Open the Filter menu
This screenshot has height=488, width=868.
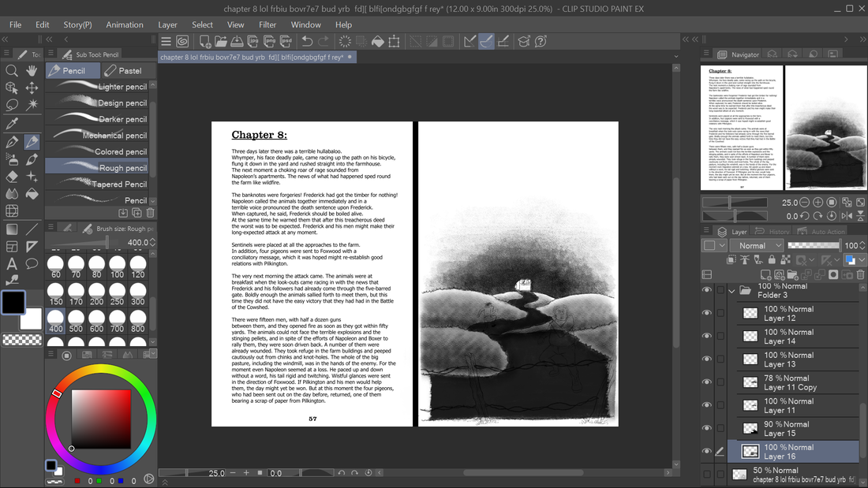pyautogui.click(x=268, y=25)
